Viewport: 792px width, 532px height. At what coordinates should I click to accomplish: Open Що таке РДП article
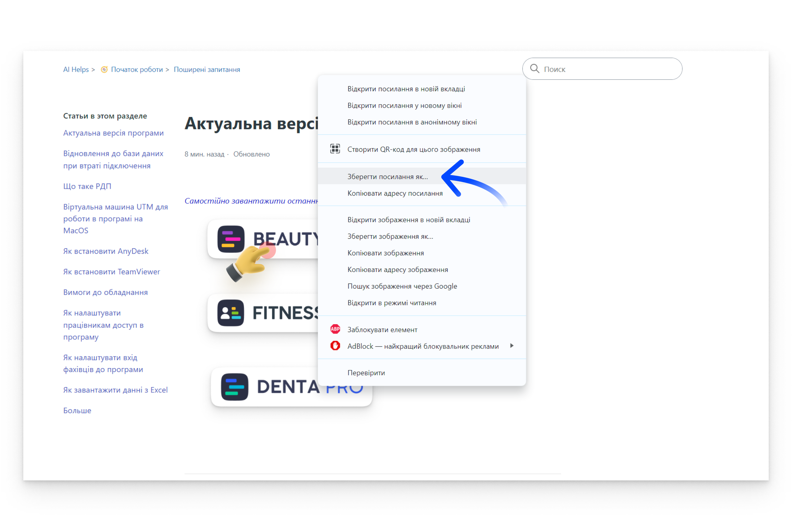87,186
